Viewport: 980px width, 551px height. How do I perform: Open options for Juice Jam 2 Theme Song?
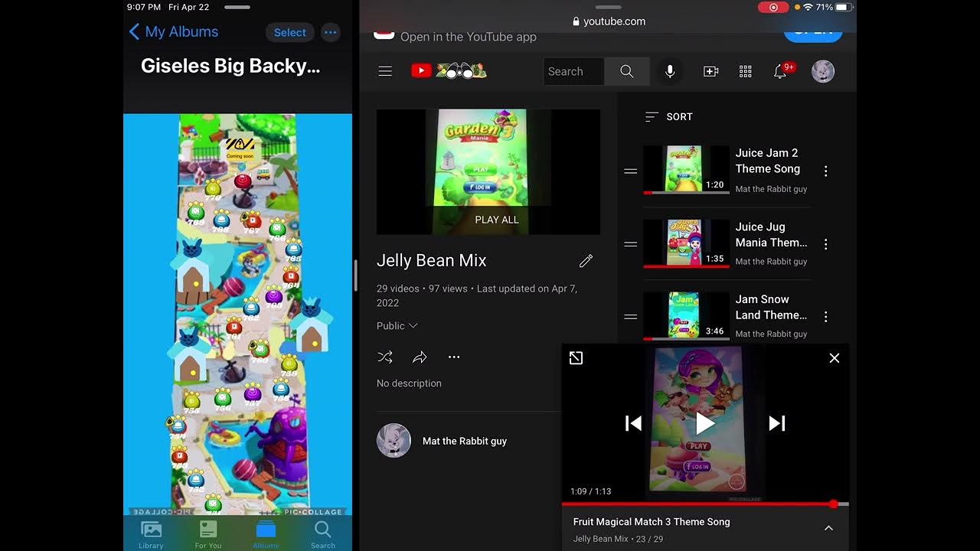click(x=825, y=171)
